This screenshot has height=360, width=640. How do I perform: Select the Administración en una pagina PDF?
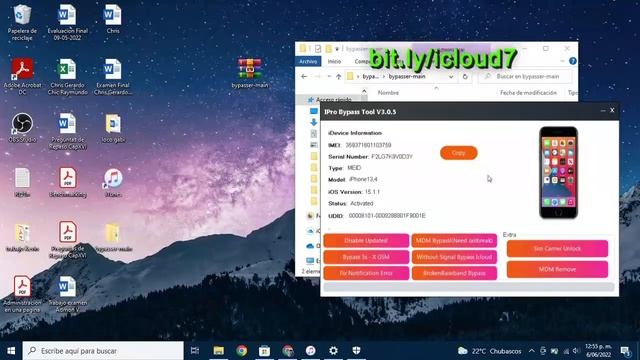tap(22, 294)
